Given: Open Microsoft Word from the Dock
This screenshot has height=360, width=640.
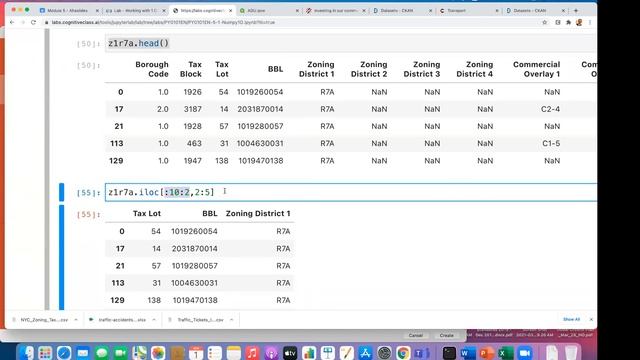Looking at the screenshot, I should tap(468, 353).
